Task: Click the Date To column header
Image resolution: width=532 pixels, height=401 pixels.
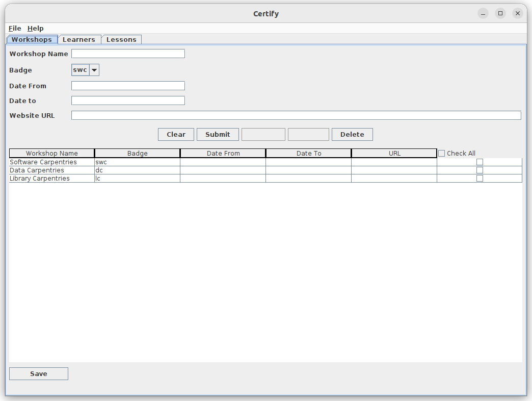Action: pyautogui.click(x=309, y=153)
